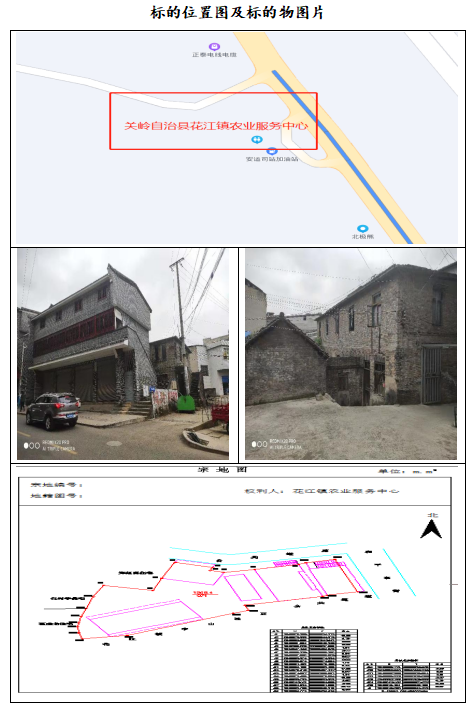473x704 pixels.
Task: Click the blue road line on map
Action: click(x=341, y=156)
